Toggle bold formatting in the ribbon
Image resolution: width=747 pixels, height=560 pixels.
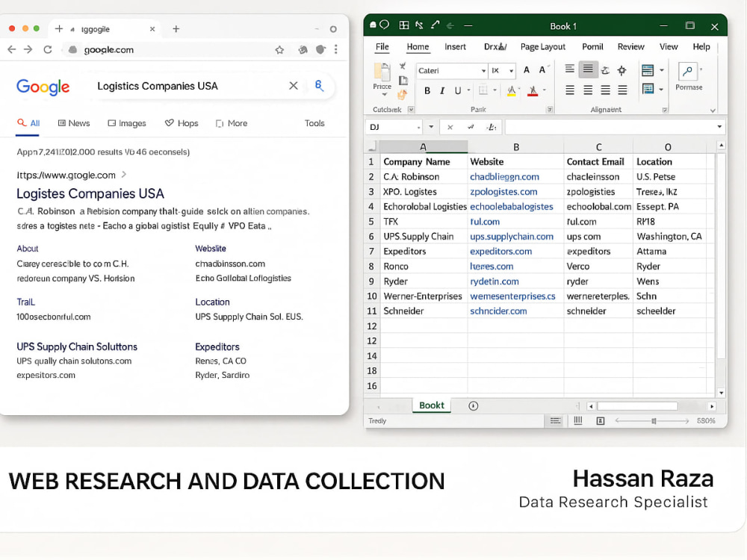pyautogui.click(x=427, y=90)
